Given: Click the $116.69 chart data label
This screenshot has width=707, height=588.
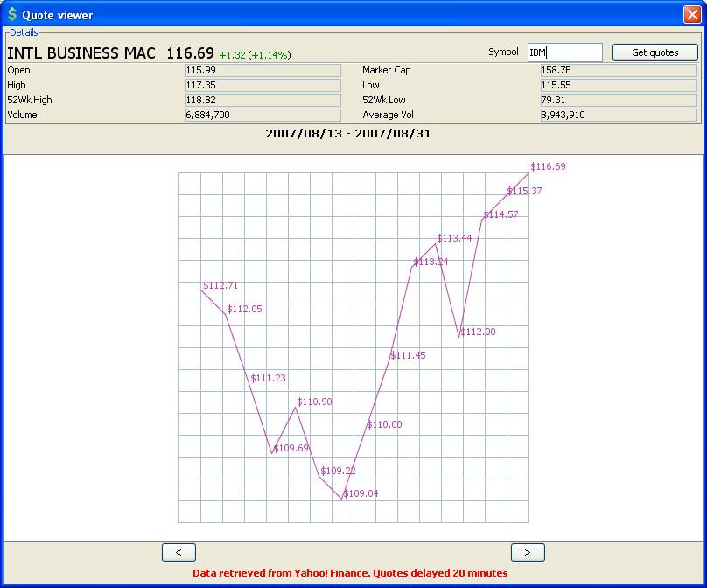Looking at the screenshot, I should [548, 166].
